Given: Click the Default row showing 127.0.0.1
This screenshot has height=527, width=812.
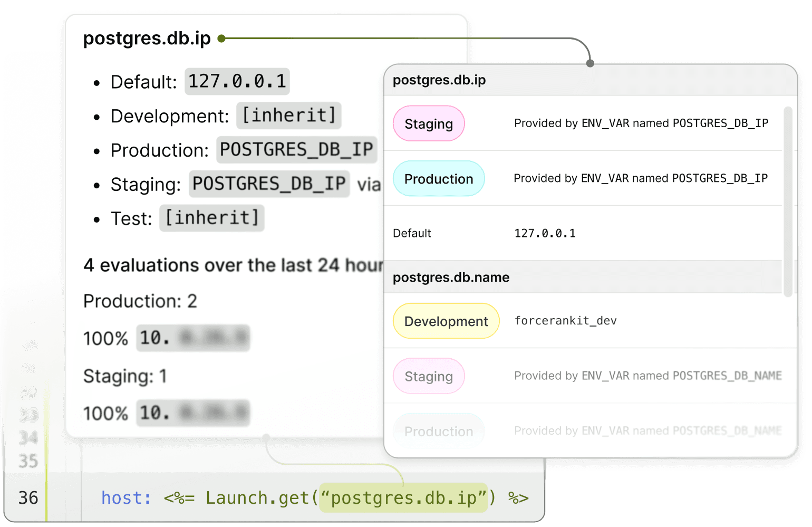Looking at the screenshot, I should (x=545, y=233).
